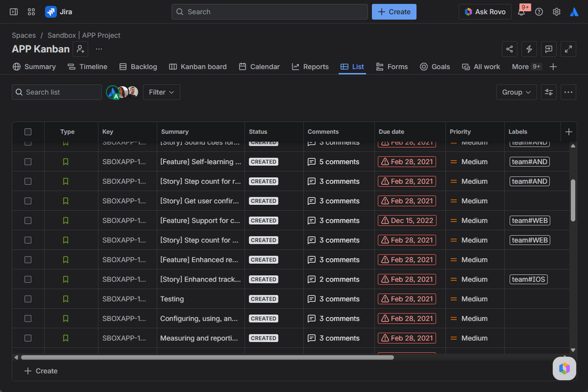This screenshot has width=588, height=392.
Task: Open the Forms tab
Action: tap(392, 67)
